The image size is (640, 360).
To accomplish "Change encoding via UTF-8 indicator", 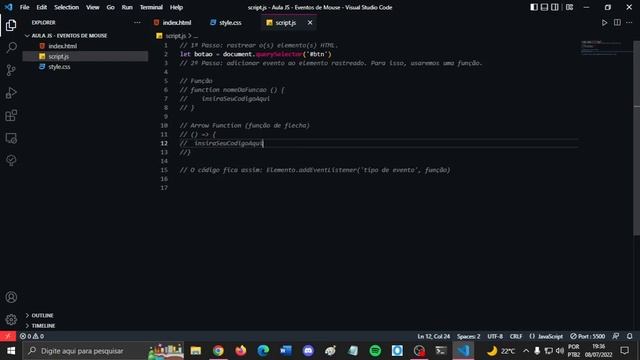I will click(495, 336).
